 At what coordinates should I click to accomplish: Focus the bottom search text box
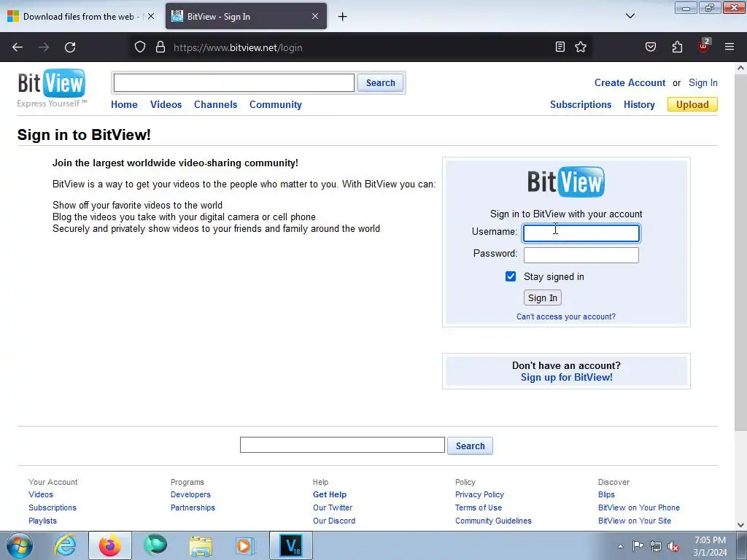342,446
